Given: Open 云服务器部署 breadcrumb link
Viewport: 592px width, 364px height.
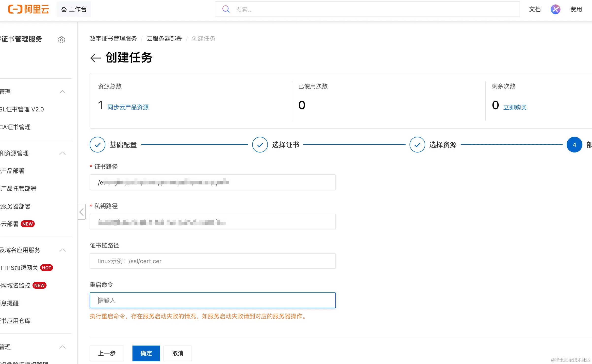Looking at the screenshot, I should pyautogui.click(x=164, y=39).
